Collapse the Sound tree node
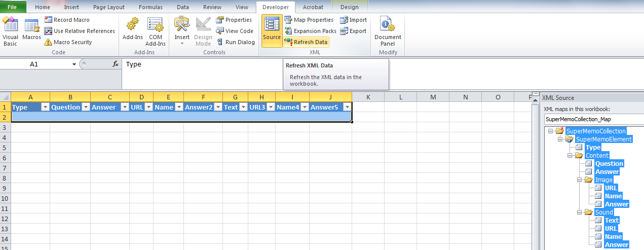The image size is (644, 250). click(580, 212)
